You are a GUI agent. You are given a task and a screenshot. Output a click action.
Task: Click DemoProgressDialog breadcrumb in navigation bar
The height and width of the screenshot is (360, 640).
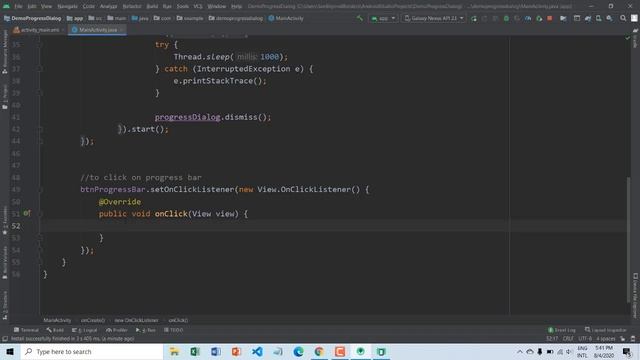coord(33,18)
